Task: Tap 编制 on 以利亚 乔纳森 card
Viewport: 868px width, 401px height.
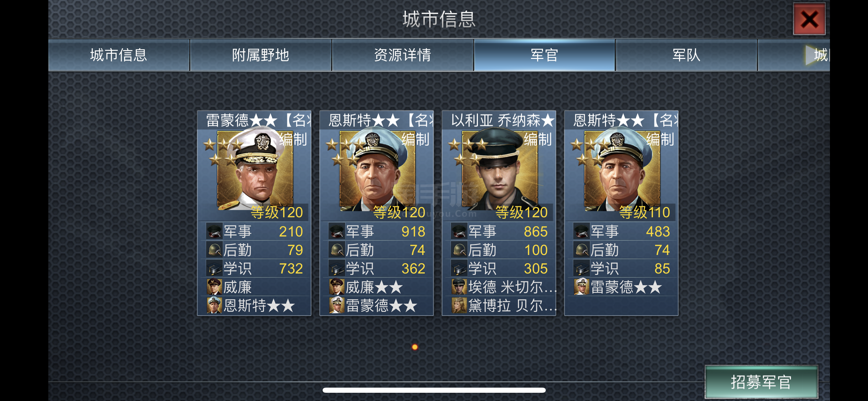Action: (x=538, y=139)
